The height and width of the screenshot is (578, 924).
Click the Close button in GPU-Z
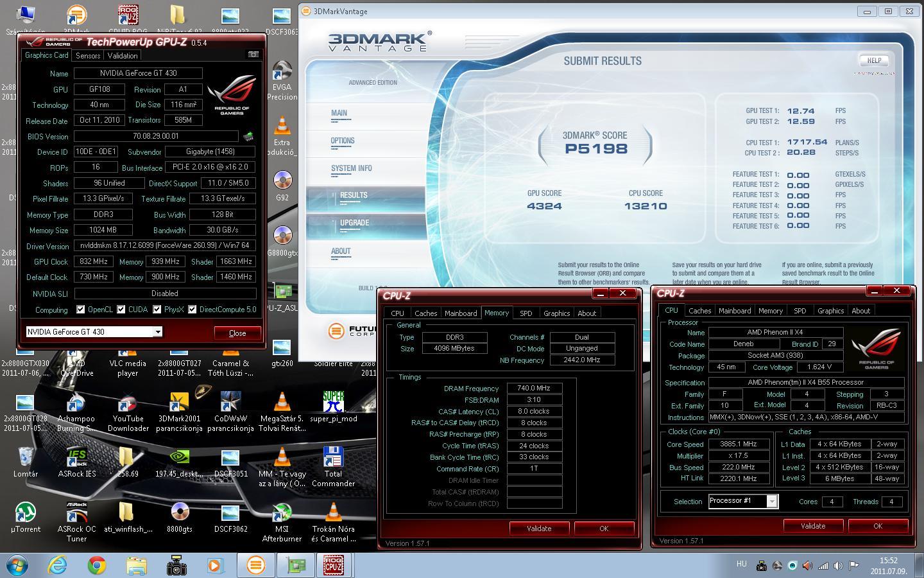[x=237, y=333]
